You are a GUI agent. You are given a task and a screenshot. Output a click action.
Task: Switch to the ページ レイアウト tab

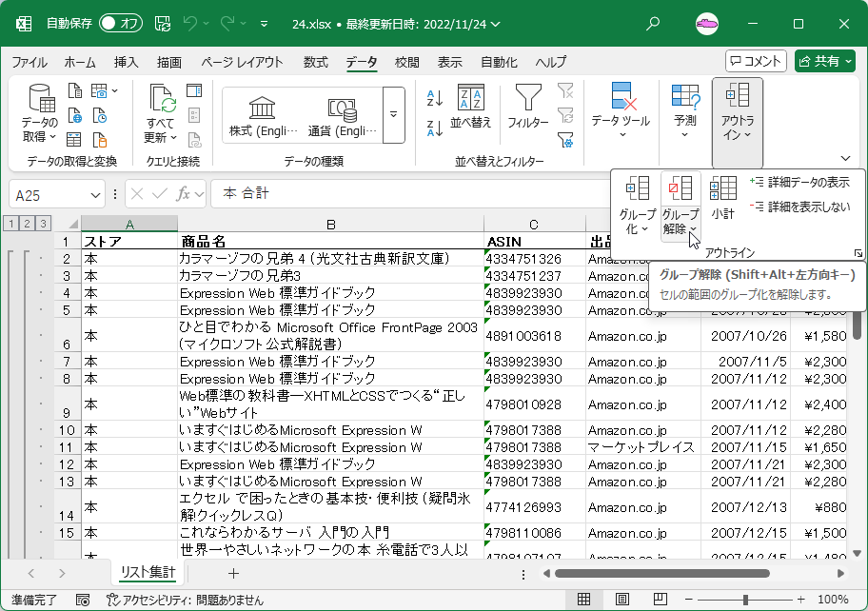coord(242,62)
